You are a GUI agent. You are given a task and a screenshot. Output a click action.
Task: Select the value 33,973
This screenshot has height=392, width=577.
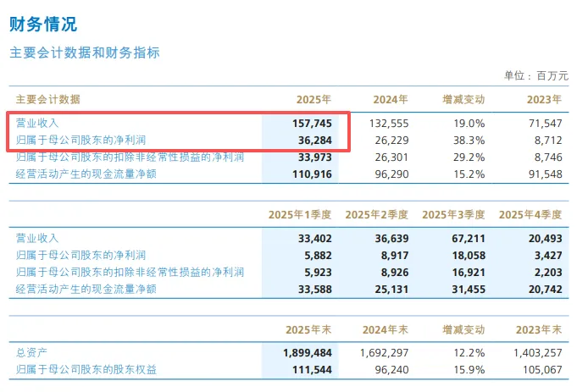coord(315,157)
